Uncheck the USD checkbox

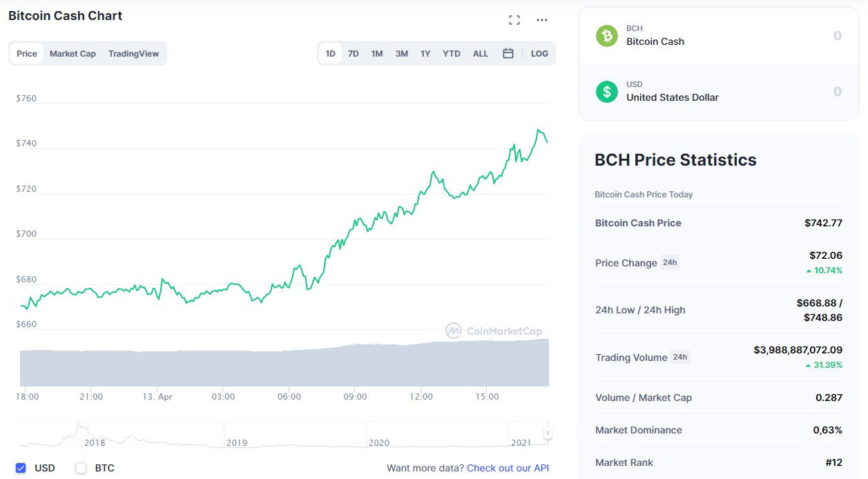coord(21,468)
